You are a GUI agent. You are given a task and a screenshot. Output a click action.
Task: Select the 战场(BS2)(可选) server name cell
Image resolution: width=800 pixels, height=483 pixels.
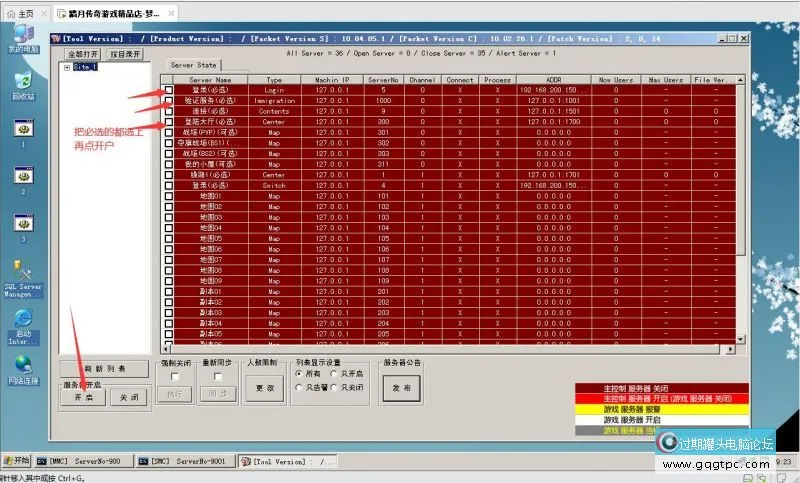(210, 154)
